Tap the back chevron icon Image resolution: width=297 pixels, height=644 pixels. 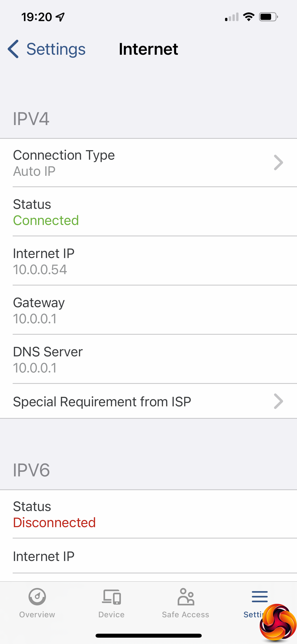click(13, 49)
